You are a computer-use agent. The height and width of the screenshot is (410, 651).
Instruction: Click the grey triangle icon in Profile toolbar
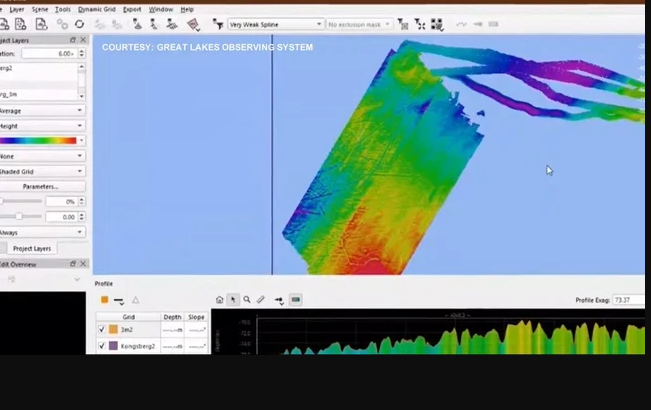135,300
